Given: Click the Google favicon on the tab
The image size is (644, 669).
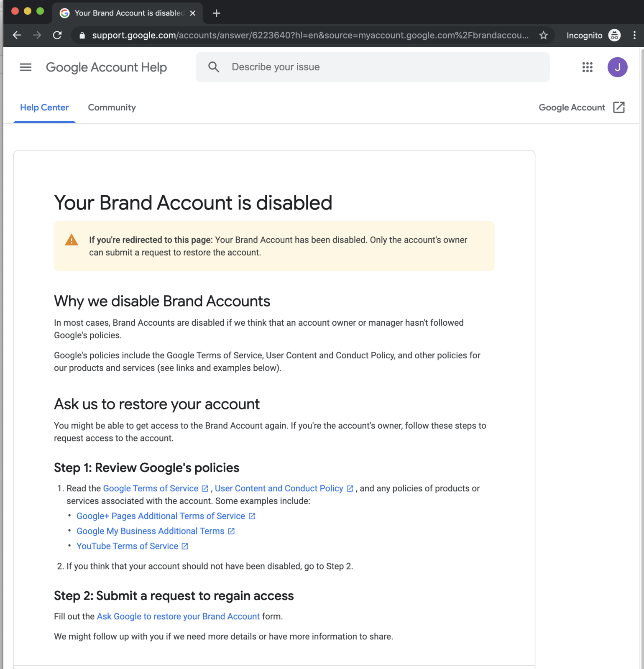Looking at the screenshot, I should (64, 13).
